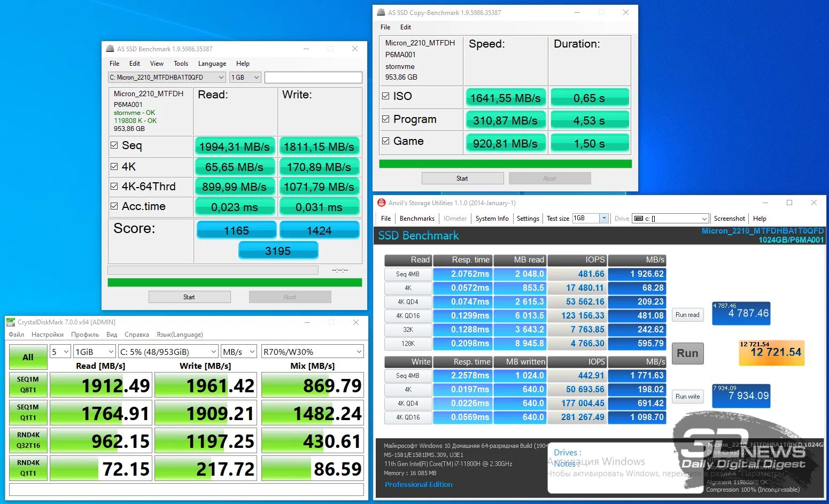Click the AS SSD total score 3195
Image resolution: width=829 pixels, height=504 pixels.
pyautogui.click(x=278, y=251)
